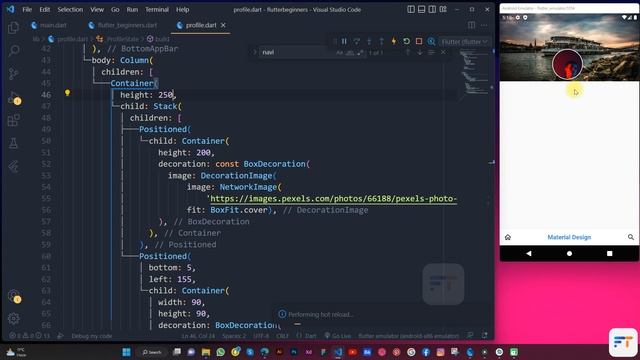Stop the debug session
Screen dimensions: 640x360
click(x=419, y=41)
